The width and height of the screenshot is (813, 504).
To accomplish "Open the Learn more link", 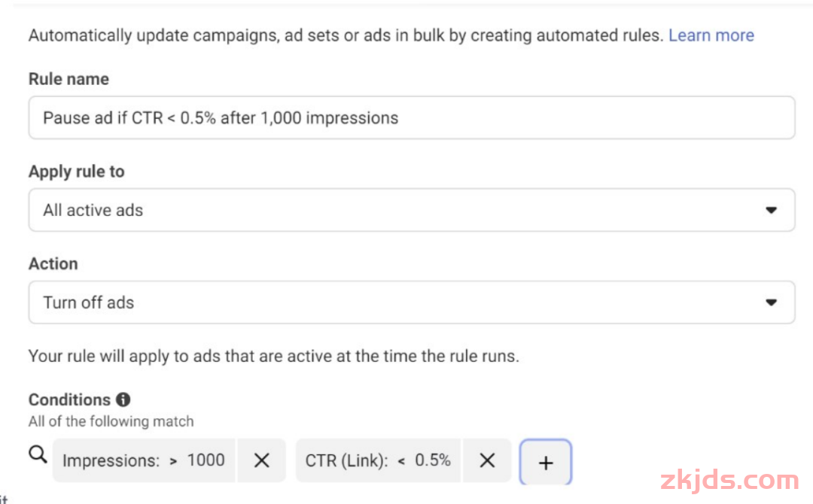I will coord(711,35).
